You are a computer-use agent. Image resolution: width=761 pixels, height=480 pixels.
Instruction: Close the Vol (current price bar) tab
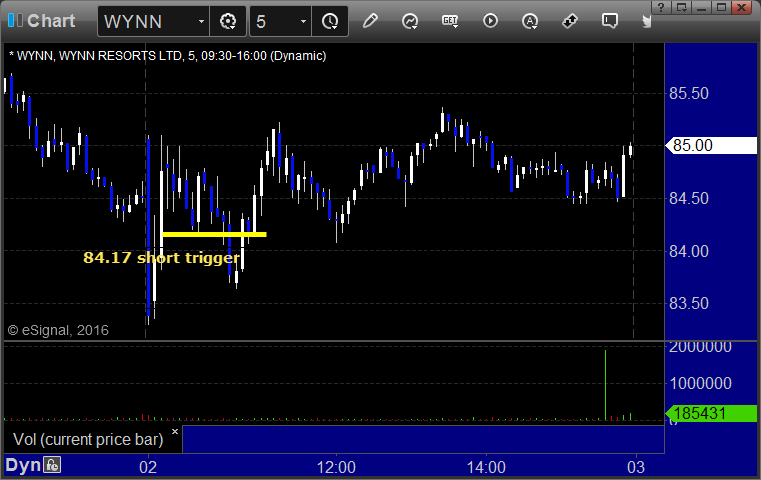175,431
